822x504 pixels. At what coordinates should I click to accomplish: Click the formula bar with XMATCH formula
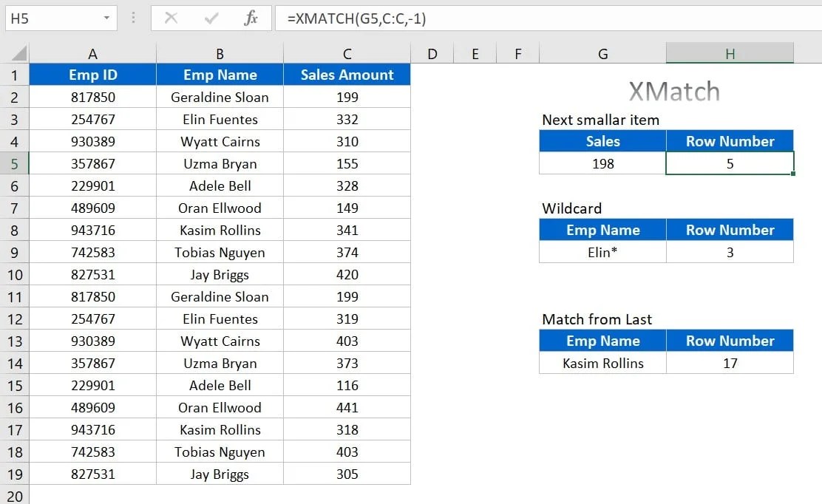tap(548, 18)
